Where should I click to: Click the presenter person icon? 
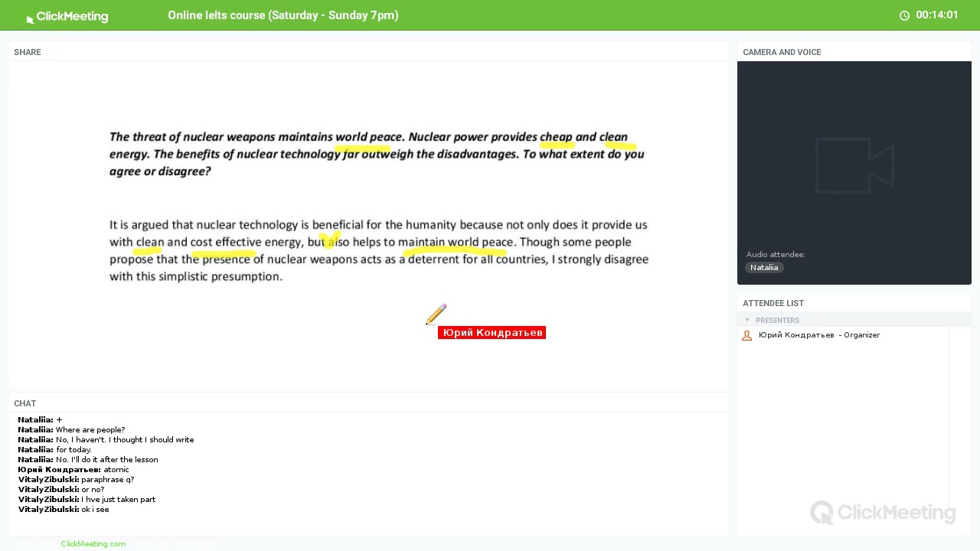[x=747, y=335]
